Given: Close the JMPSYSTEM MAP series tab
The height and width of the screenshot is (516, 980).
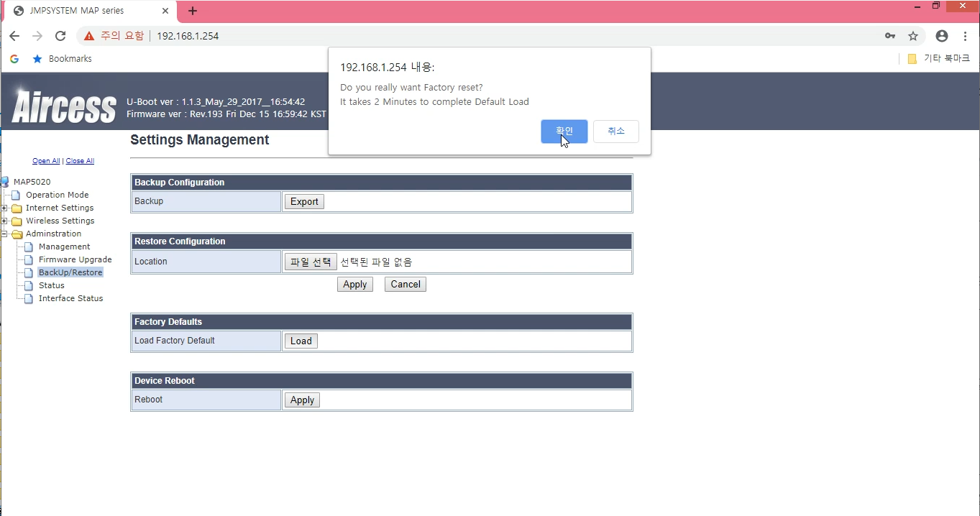Looking at the screenshot, I should tap(165, 11).
